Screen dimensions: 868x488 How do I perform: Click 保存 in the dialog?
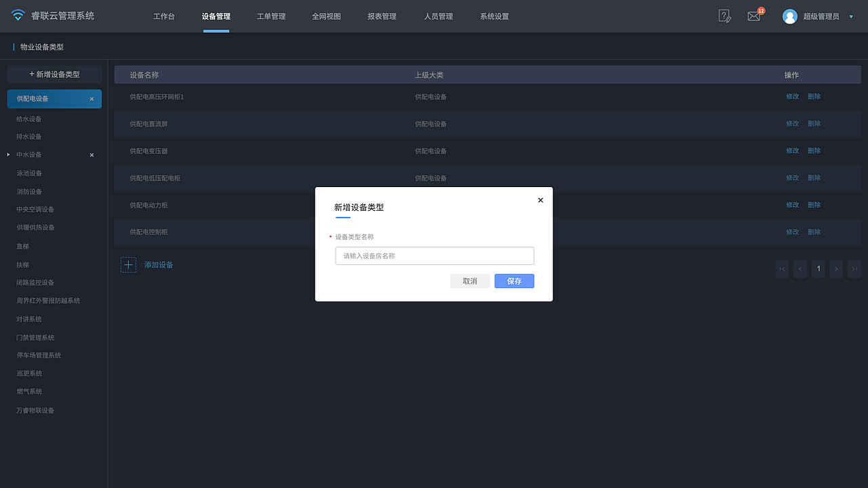click(x=514, y=281)
